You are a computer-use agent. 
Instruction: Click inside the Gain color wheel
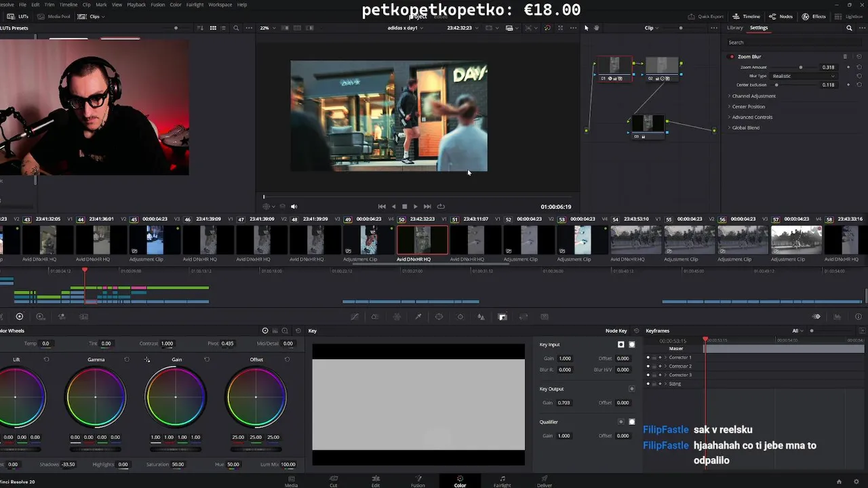[176, 396]
